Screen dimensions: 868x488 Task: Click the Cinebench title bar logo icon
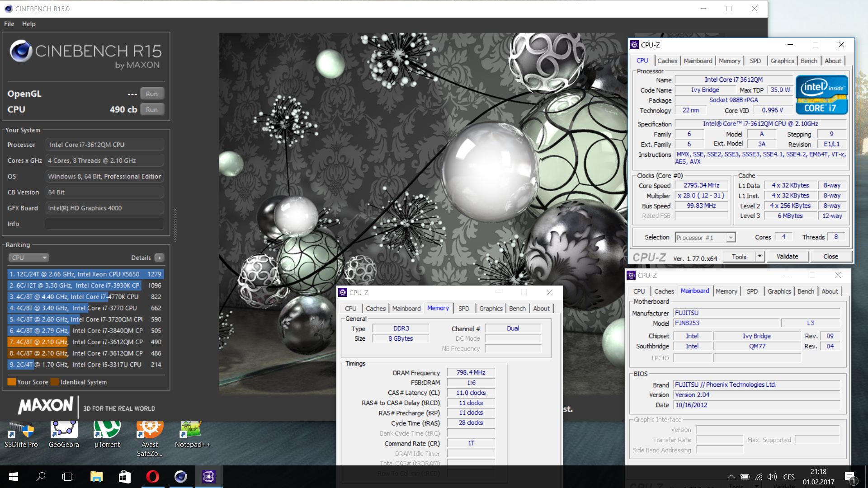pyautogui.click(x=9, y=9)
